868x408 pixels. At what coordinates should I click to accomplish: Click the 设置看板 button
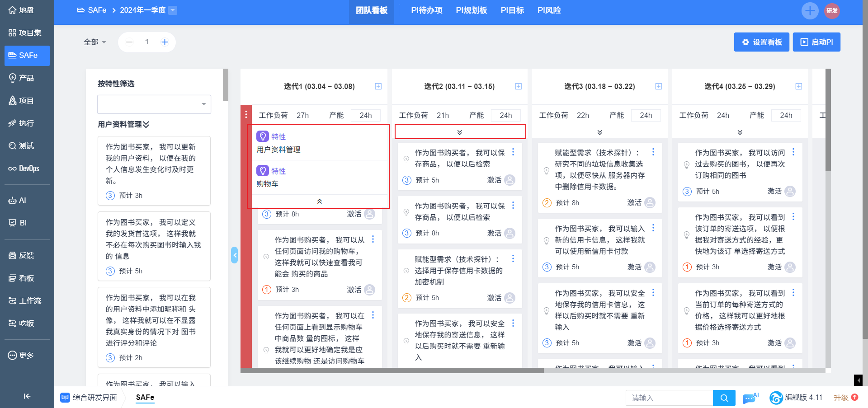coord(761,42)
